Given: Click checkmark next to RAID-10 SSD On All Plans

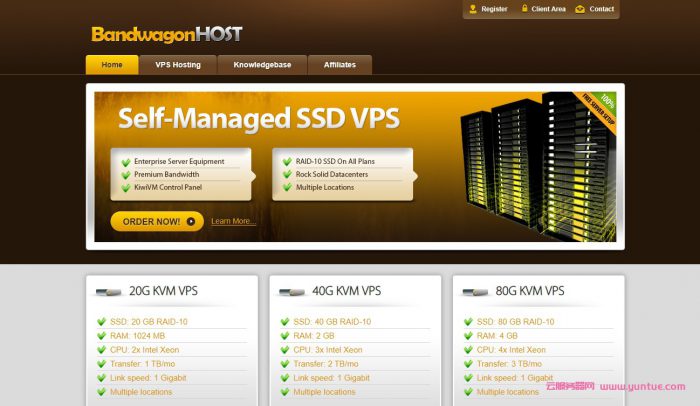Looking at the screenshot, I should (x=288, y=162).
